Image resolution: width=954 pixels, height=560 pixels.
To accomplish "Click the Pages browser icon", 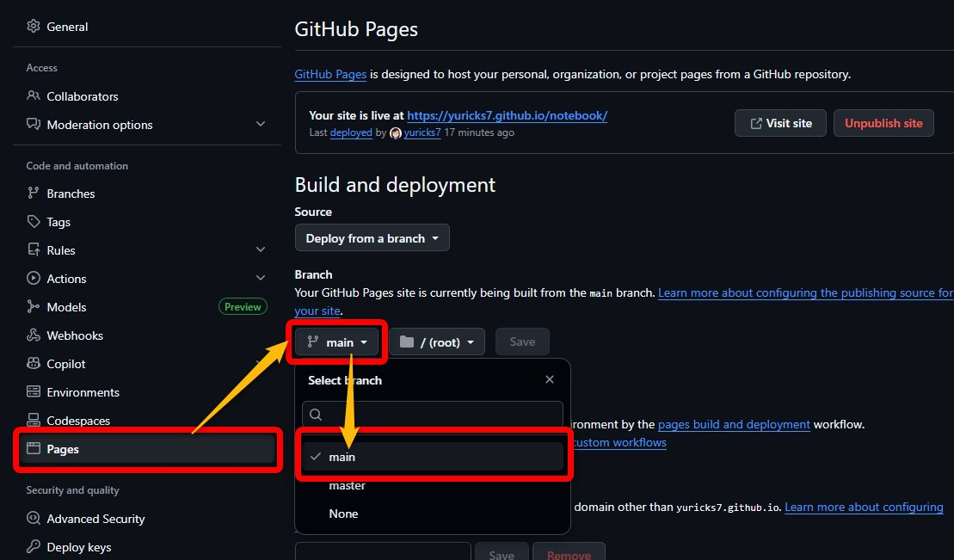I will (x=34, y=449).
